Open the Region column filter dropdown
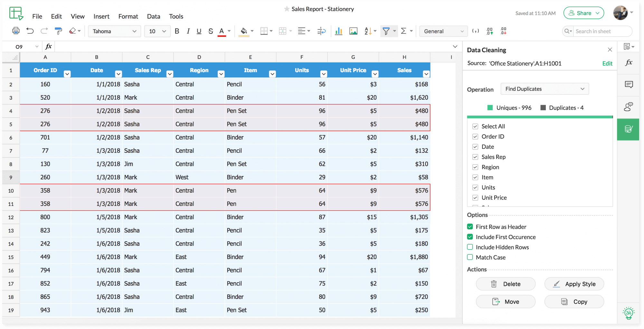 pos(221,73)
